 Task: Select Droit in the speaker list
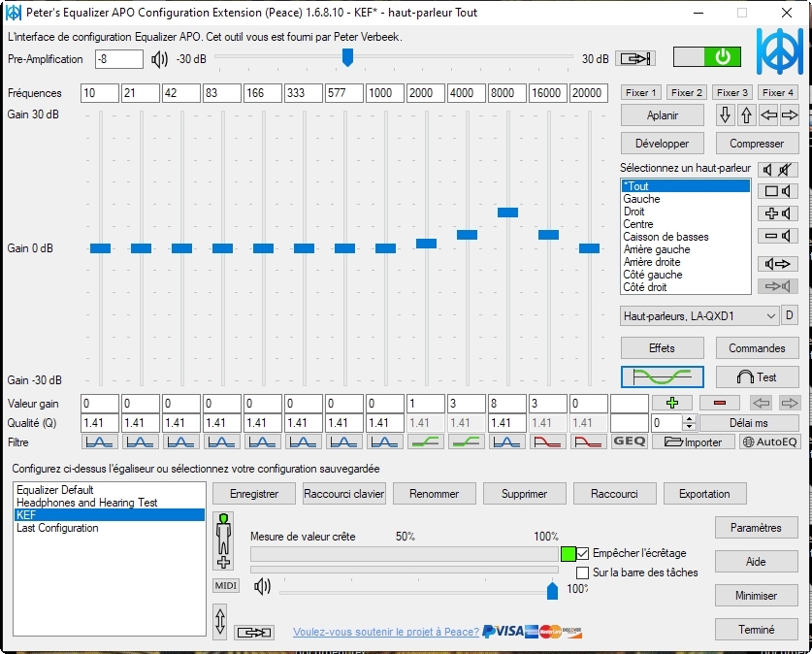(x=686, y=212)
